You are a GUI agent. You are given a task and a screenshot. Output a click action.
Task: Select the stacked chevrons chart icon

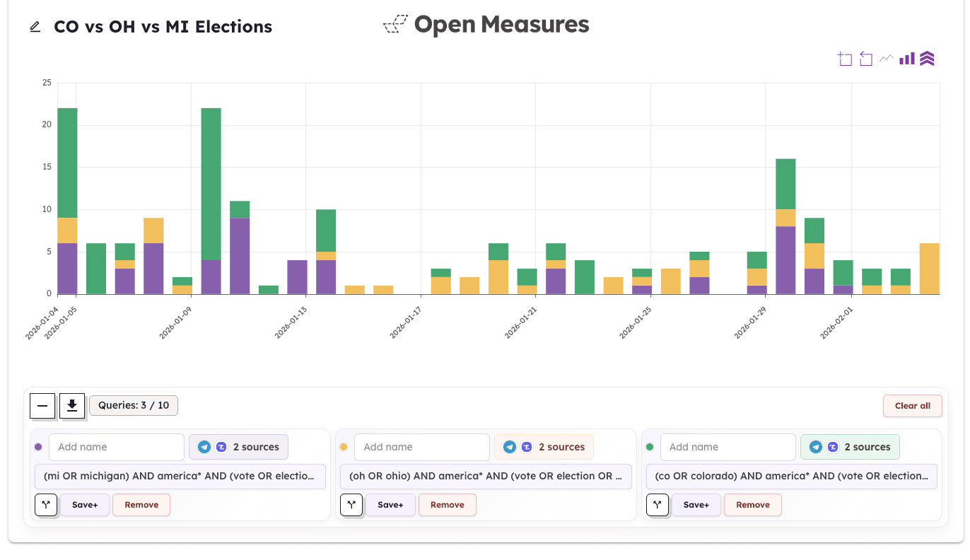[x=928, y=59]
